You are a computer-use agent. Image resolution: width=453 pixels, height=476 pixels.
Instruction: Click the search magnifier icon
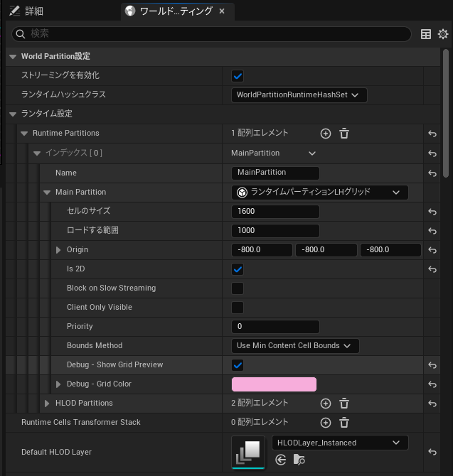[x=21, y=34]
